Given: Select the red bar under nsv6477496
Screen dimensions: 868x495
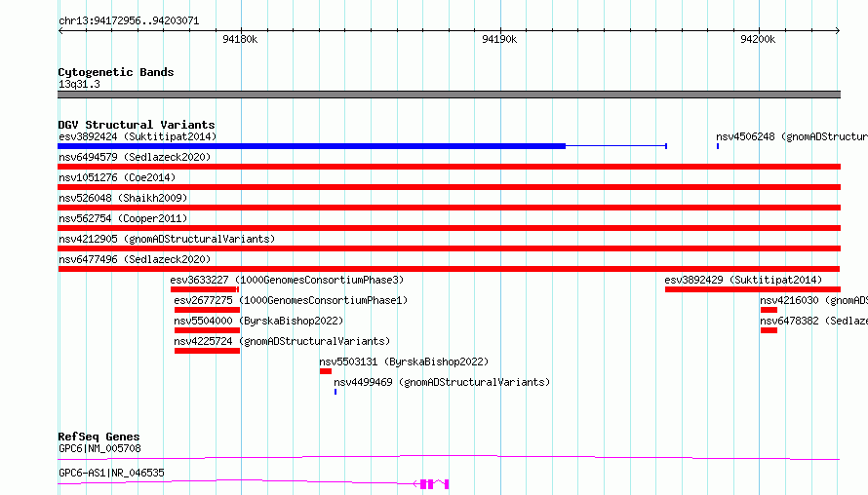Looking at the screenshot, I should [x=449, y=269].
